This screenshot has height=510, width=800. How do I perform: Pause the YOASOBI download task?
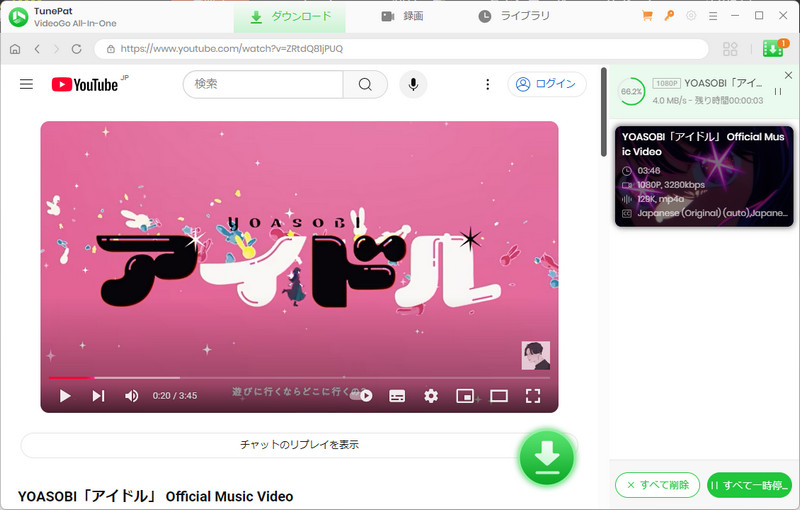(778, 92)
